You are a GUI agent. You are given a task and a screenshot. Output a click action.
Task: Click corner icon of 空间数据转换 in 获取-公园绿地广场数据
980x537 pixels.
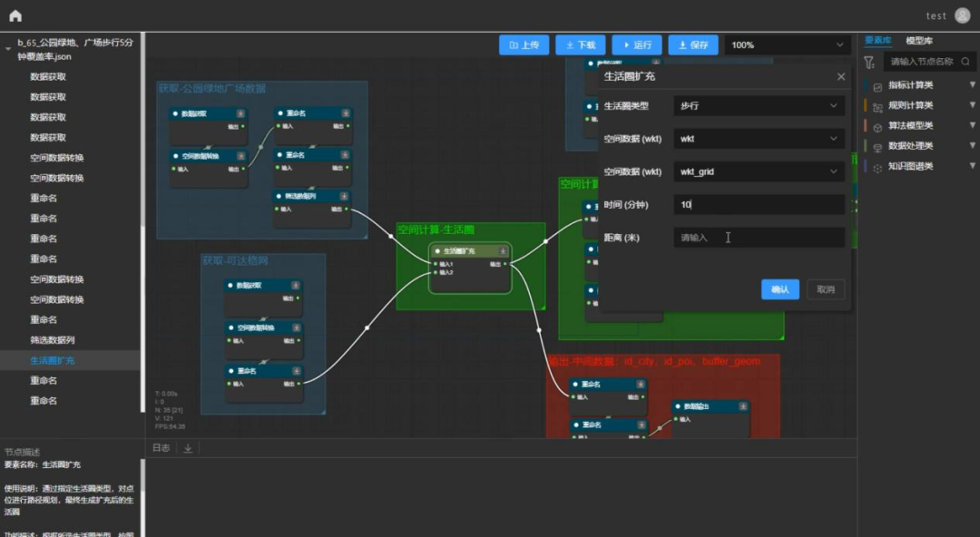(x=240, y=156)
